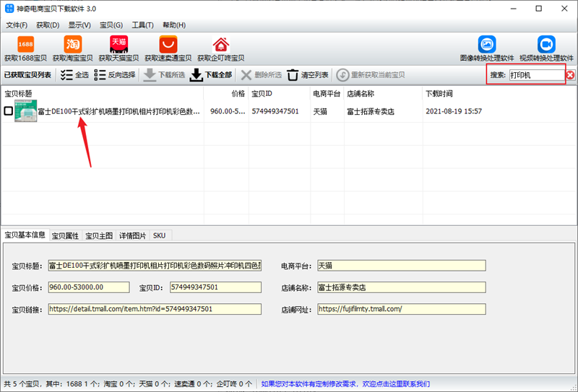Viewport: 578px width, 392px height.
Task: Click the 宝贝标题 text field
Action: click(155, 266)
